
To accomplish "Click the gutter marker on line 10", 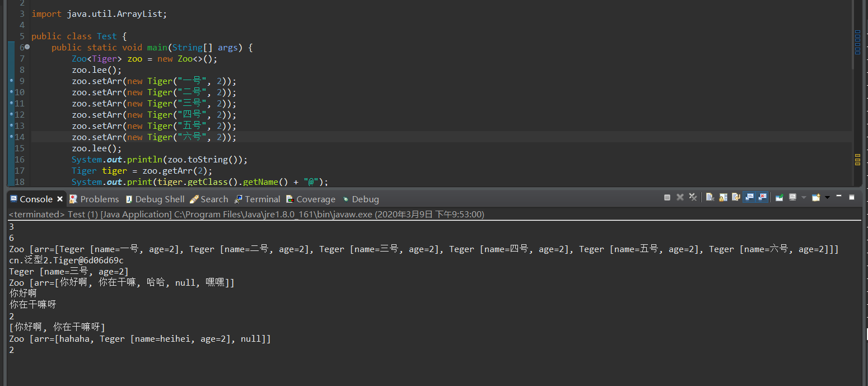I will click(x=11, y=92).
